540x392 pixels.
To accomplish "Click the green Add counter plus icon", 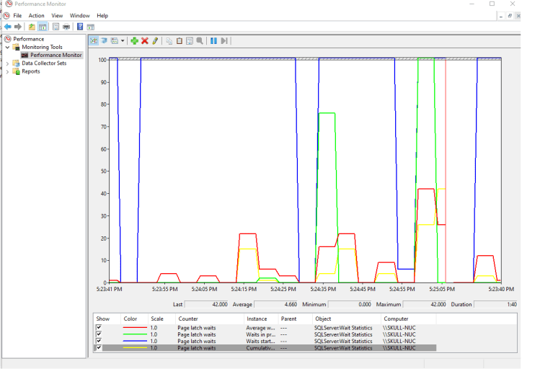I will [x=134, y=41].
